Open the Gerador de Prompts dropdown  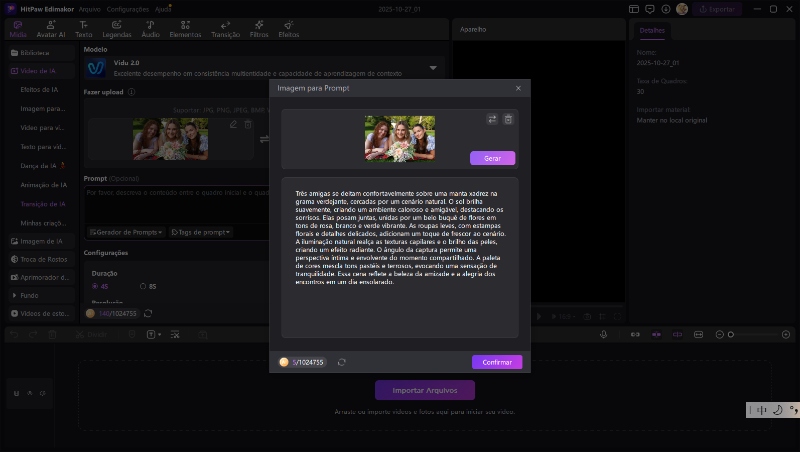(125, 232)
